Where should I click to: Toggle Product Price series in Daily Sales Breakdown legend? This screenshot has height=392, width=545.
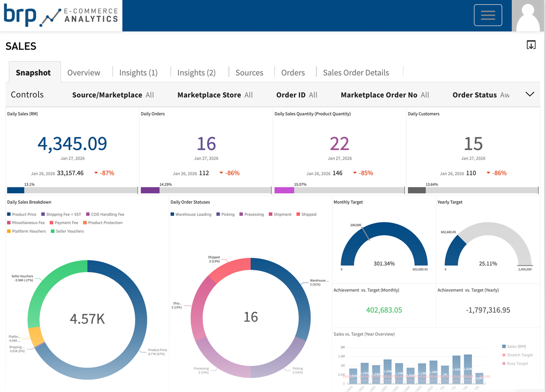(21, 214)
